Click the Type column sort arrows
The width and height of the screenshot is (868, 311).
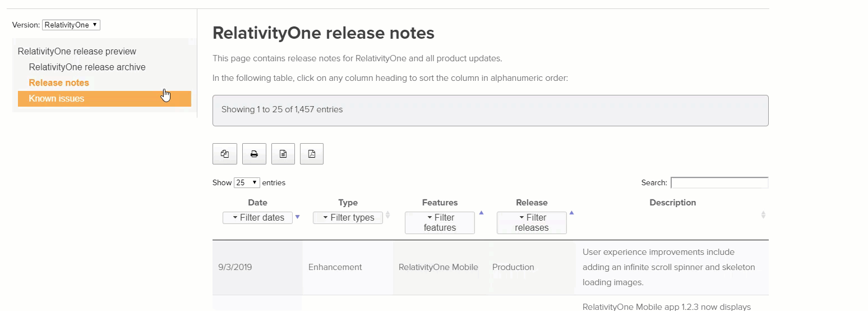(387, 215)
